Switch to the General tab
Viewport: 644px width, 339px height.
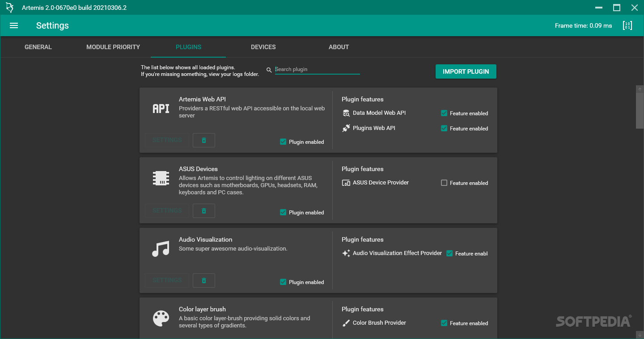click(38, 47)
